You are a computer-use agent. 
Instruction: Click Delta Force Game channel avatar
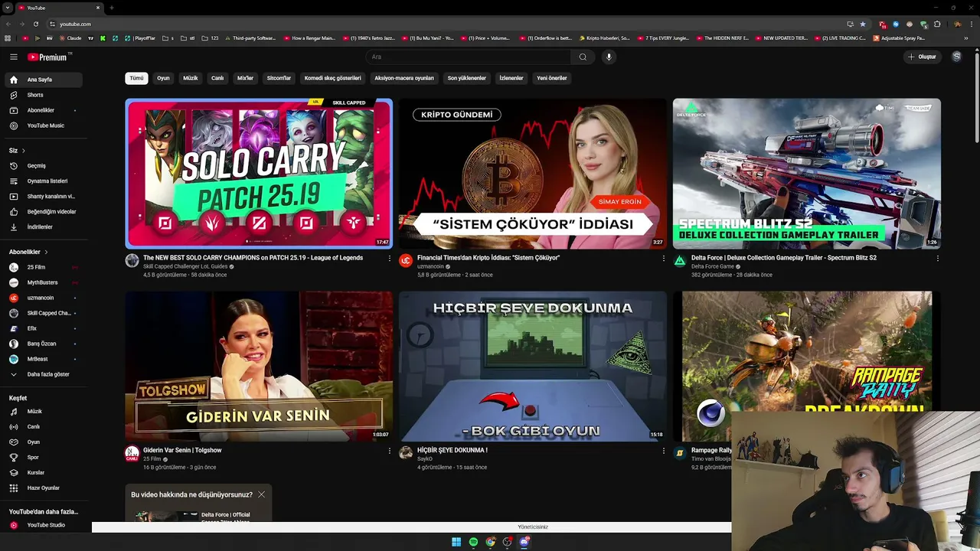tap(679, 261)
